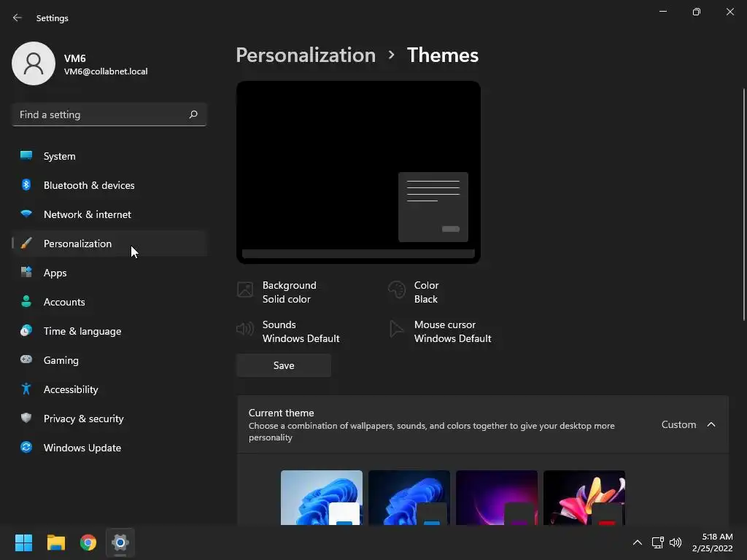The height and width of the screenshot is (560, 747).
Task: Select the Windows dark bloom theme
Action: 409,497
